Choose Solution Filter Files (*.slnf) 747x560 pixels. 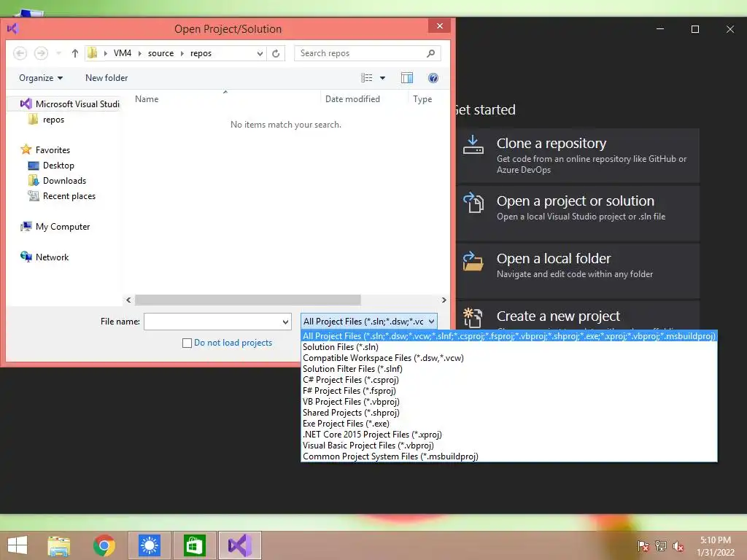pyautogui.click(x=508, y=369)
